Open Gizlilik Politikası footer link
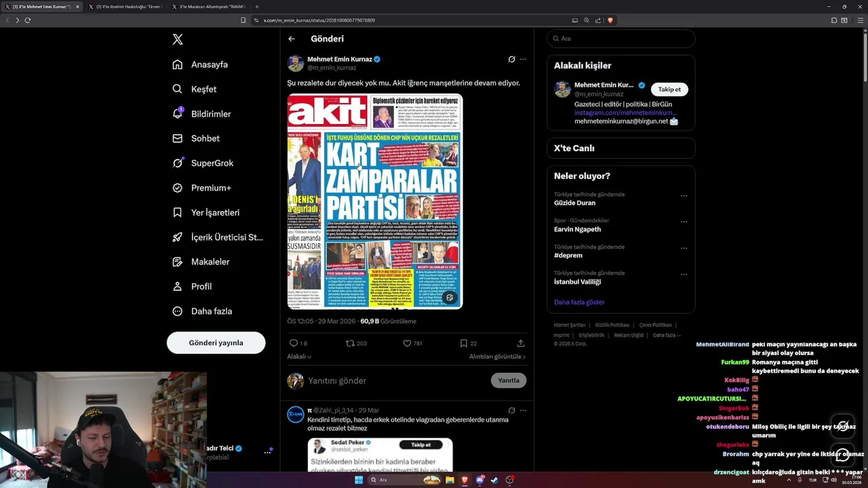 point(612,325)
